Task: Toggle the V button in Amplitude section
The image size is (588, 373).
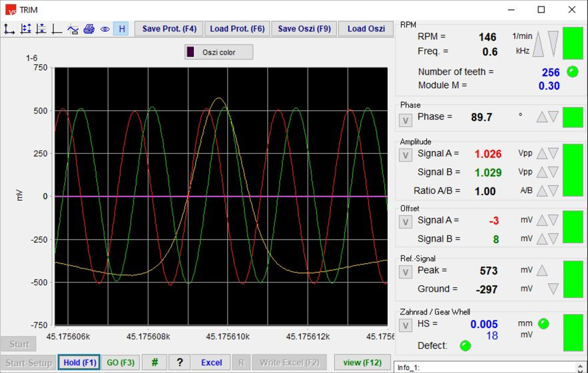Action: pyautogui.click(x=405, y=155)
